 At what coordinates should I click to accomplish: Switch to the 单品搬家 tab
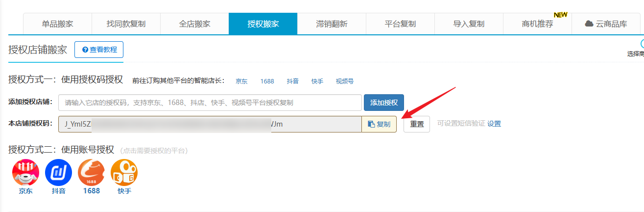click(57, 24)
